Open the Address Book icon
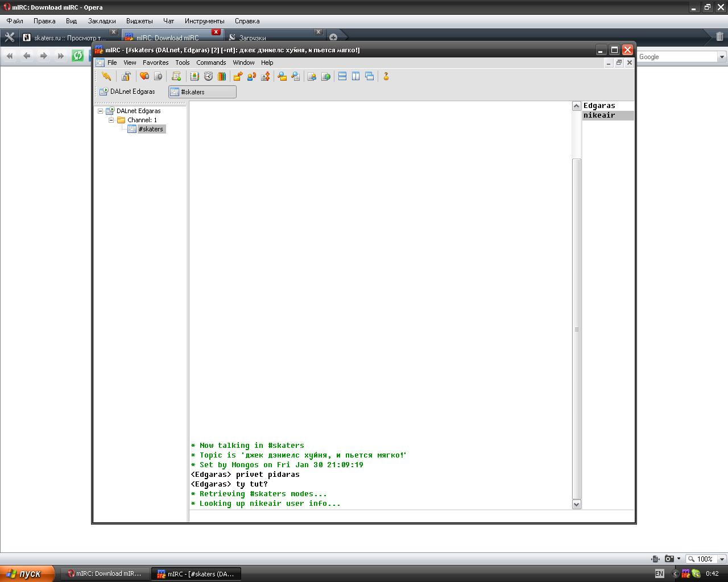This screenshot has height=582, width=728. coord(195,76)
